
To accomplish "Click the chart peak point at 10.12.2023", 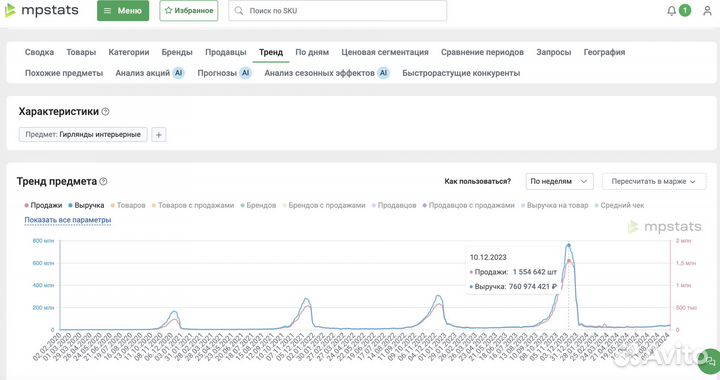I will [568, 246].
